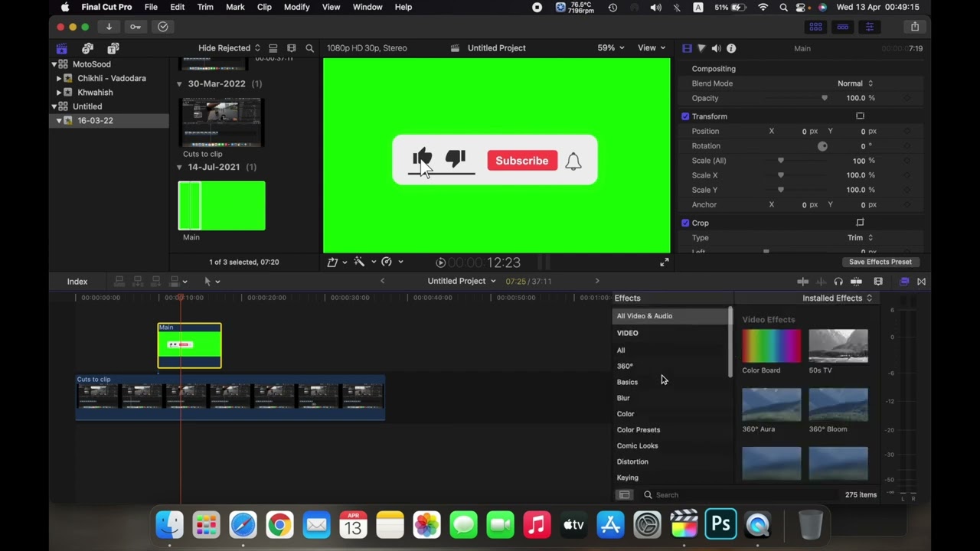The width and height of the screenshot is (980, 551).
Task: Open the Import Media arrow button
Action: (109, 27)
